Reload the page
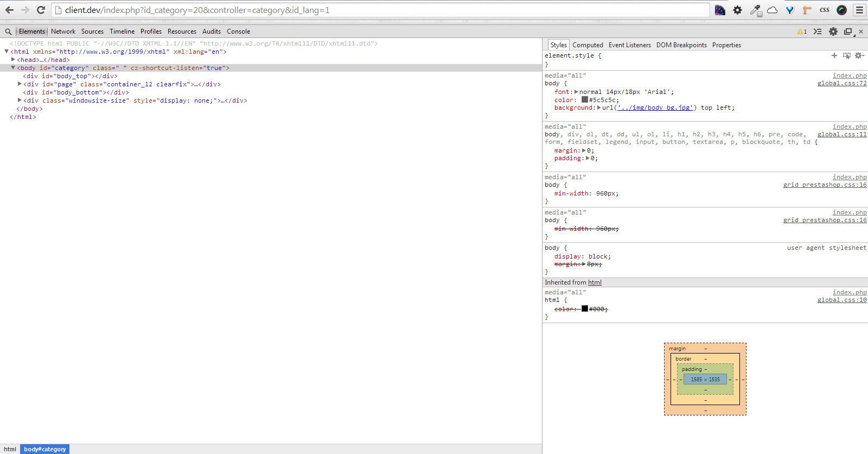The height and width of the screenshot is (454, 868). tap(41, 10)
